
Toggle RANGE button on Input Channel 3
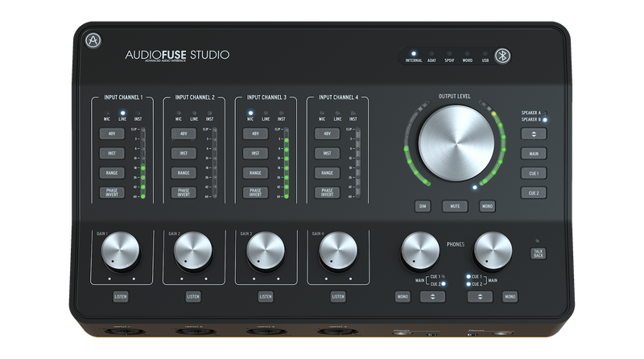pyautogui.click(x=255, y=173)
